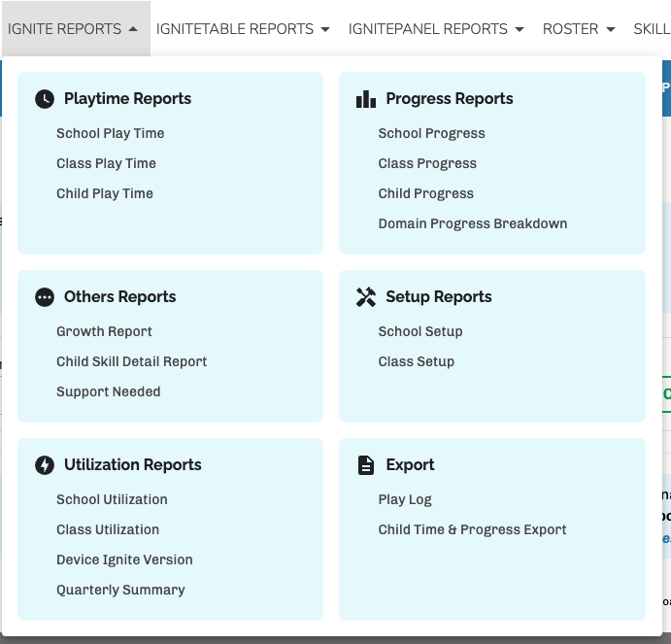
Task: View Domain Progress Breakdown report
Action: tap(472, 224)
